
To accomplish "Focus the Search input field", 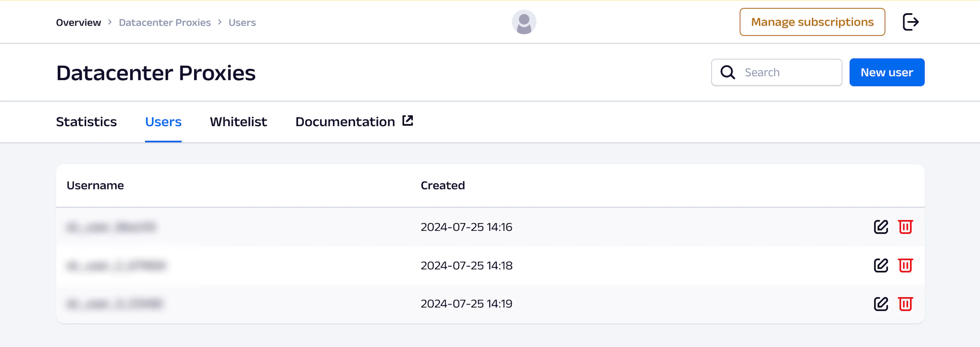I will pyautogui.click(x=776, y=72).
